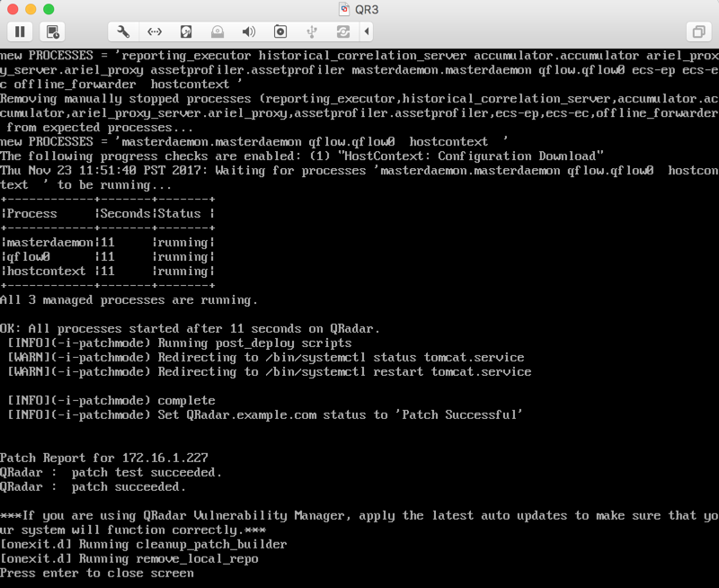Screen dimensions: 719x588
Task: Click 'Press enter to close screen' text
Action: (97, 574)
